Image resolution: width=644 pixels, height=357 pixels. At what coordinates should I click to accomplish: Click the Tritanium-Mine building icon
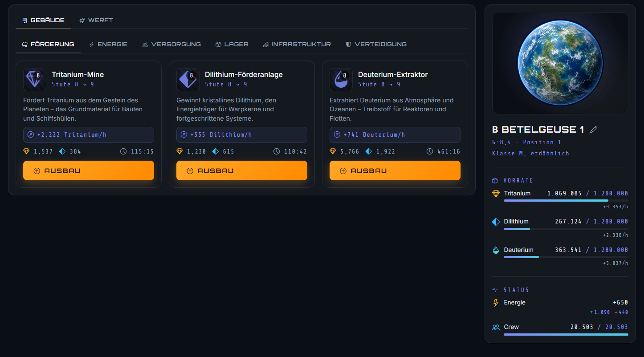pos(35,80)
